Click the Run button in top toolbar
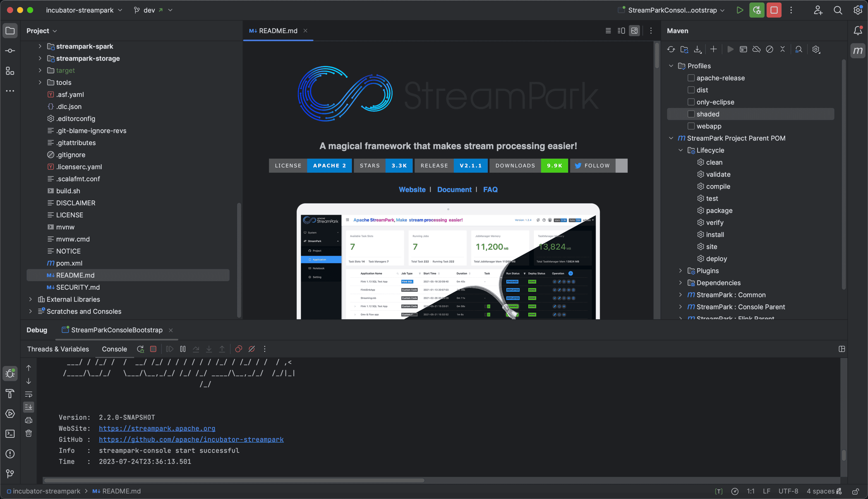The height and width of the screenshot is (499, 868). [740, 10]
